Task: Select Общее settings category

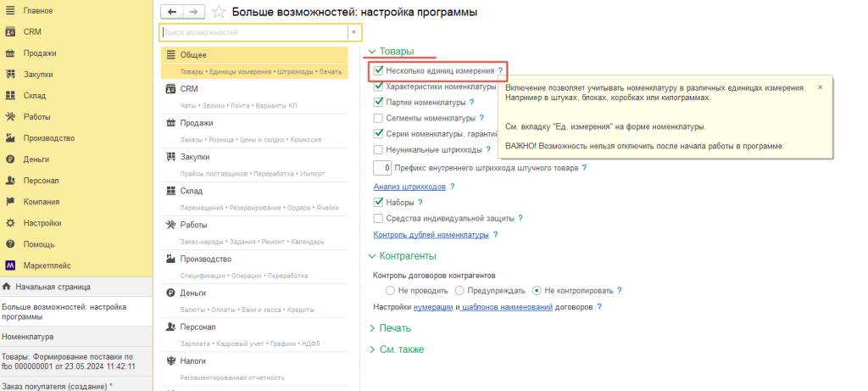Action: (254, 62)
